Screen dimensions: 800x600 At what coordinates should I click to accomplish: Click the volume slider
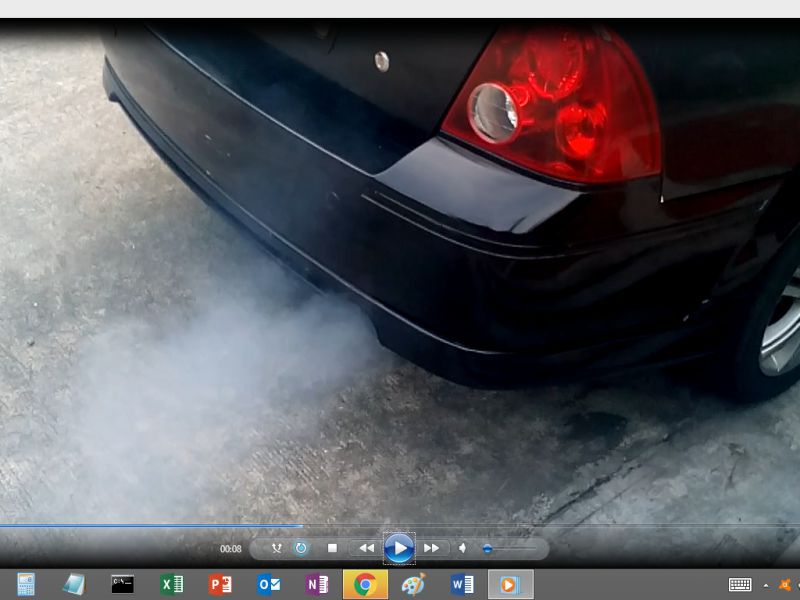[x=510, y=548]
